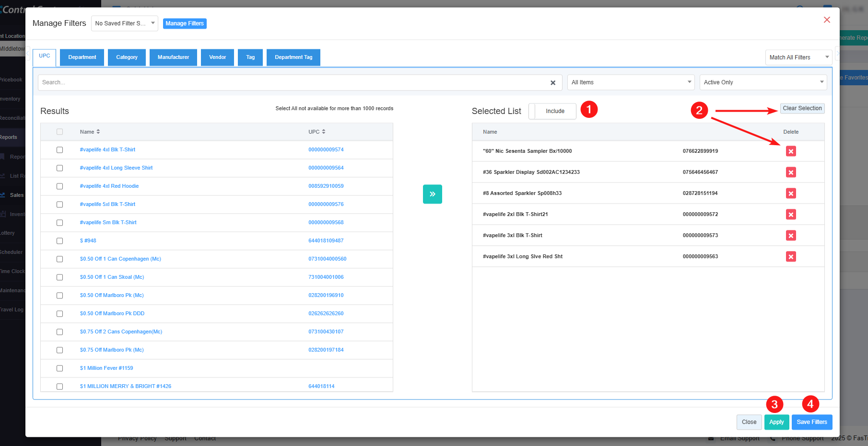Switch to the Department tab
This screenshot has height=446, width=868.
point(82,57)
